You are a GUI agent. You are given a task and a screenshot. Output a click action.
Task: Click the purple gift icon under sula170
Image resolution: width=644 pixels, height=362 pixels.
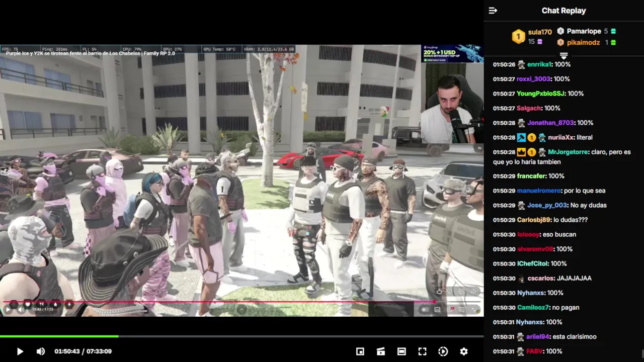(540, 42)
